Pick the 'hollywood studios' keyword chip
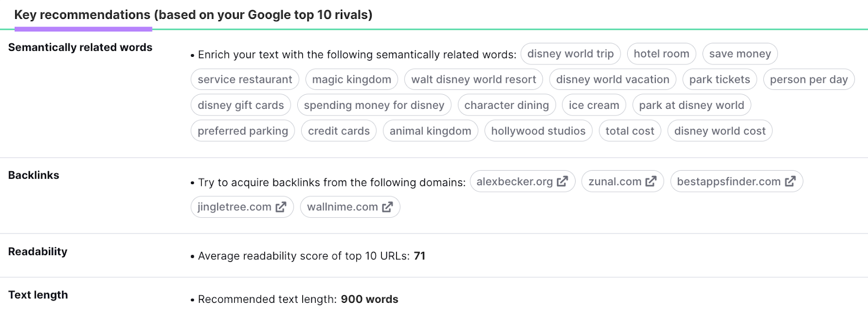The image size is (868, 318). coord(538,131)
